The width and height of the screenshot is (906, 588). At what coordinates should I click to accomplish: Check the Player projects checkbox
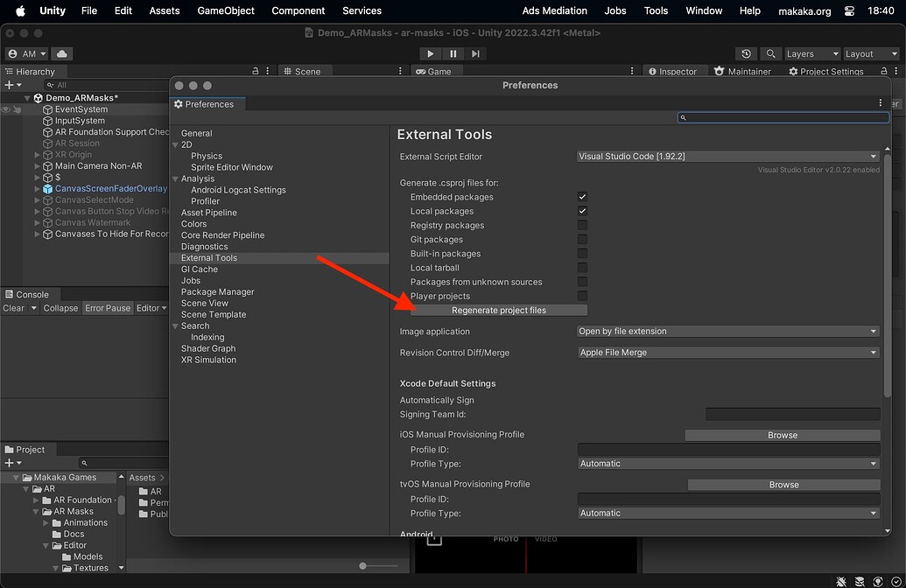[583, 296]
